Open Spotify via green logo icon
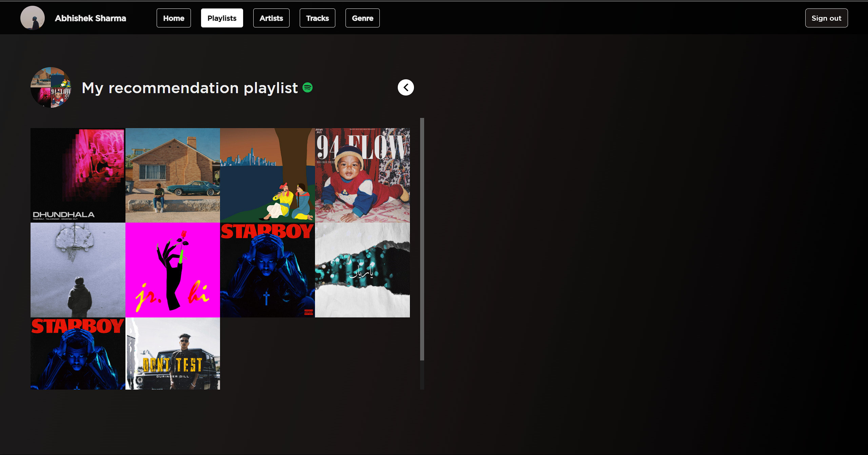This screenshot has height=455, width=868. click(x=308, y=87)
